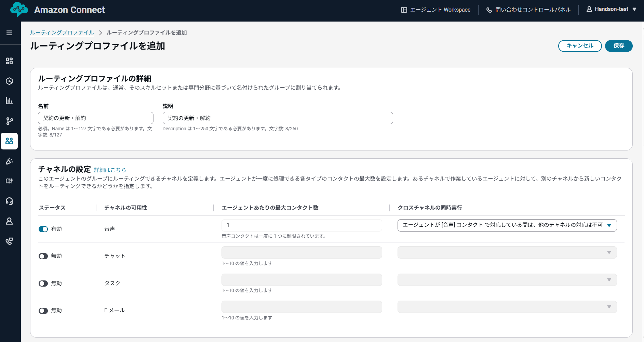Click the telephony phone icon at sidebar bottom
The image size is (644, 342).
9,241
